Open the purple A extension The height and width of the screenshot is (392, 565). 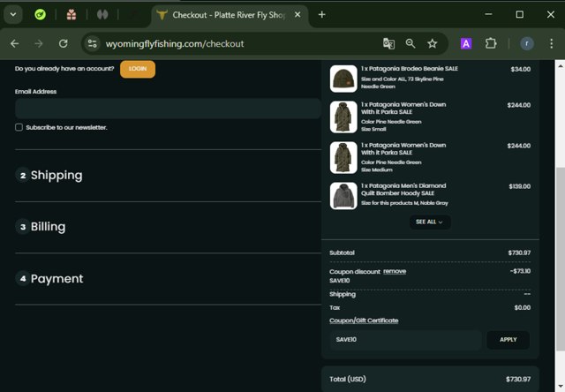point(466,44)
